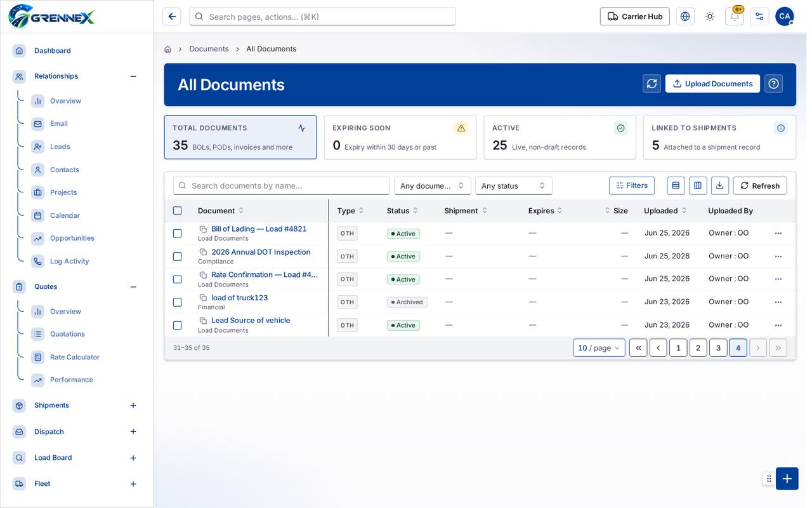Open the settings sliders icon in header
This screenshot has width=812, height=508.
click(759, 17)
